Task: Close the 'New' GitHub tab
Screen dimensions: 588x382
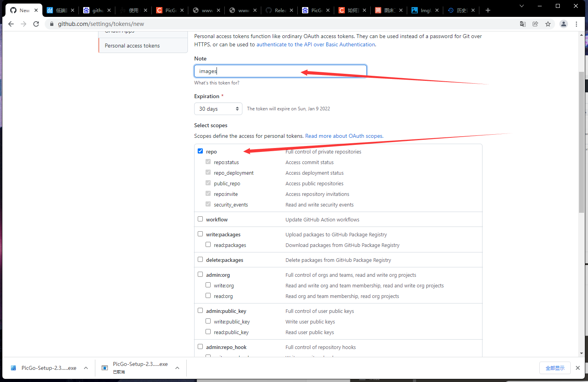Action: [x=36, y=10]
